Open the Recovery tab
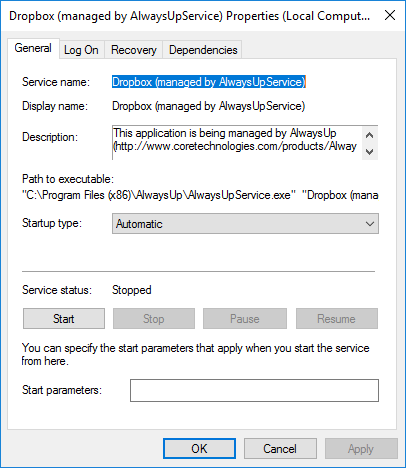Screen dimensions: 406x468 tap(134, 50)
